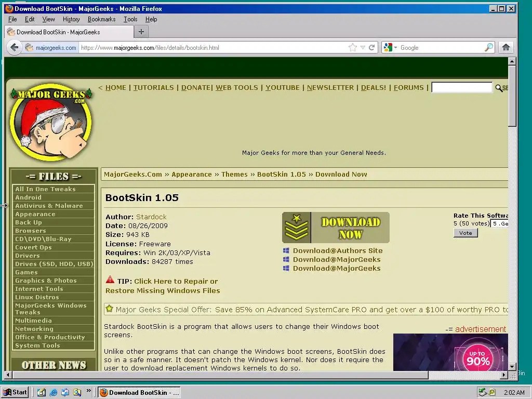Screen dimensions: 532x399
Task: Go to HOME in site navigation
Action: pos(115,87)
